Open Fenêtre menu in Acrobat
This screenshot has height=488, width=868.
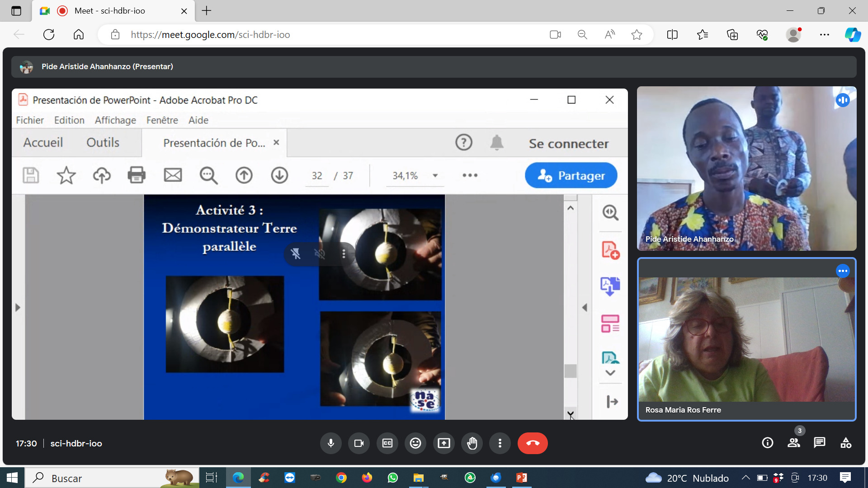[162, 120]
